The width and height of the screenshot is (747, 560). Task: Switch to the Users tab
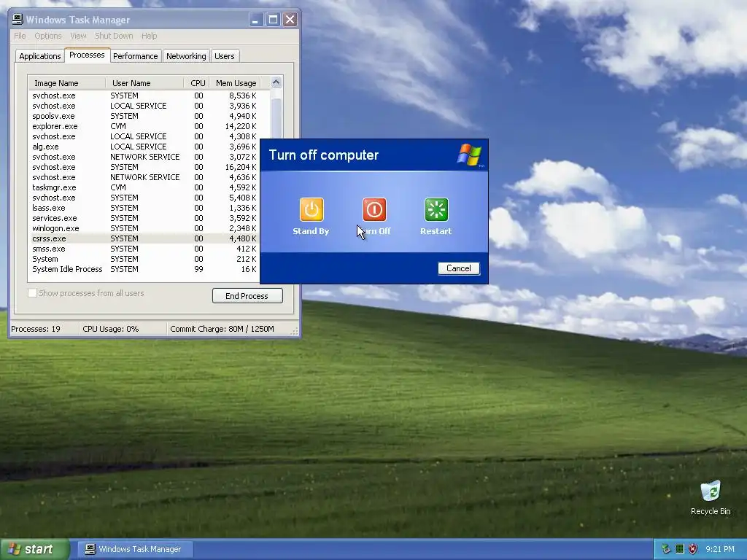[225, 56]
